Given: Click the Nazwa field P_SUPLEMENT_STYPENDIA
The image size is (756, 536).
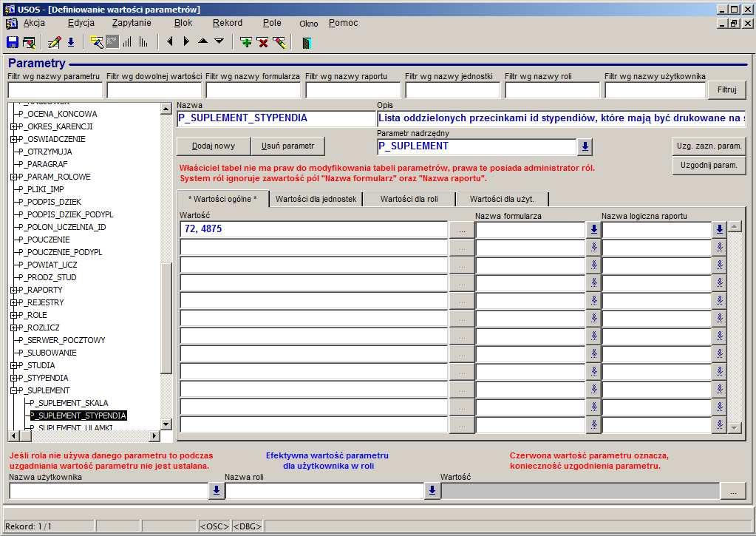Looking at the screenshot, I should pos(276,119).
